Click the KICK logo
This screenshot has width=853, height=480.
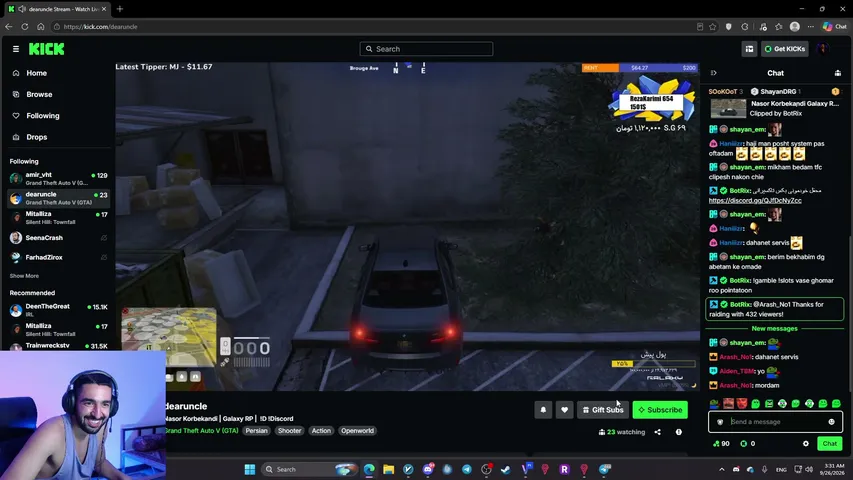(x=46, y=49)
